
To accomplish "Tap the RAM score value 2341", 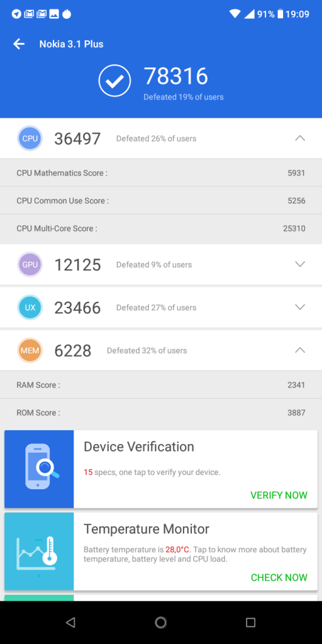I will (x=297, y=385).
